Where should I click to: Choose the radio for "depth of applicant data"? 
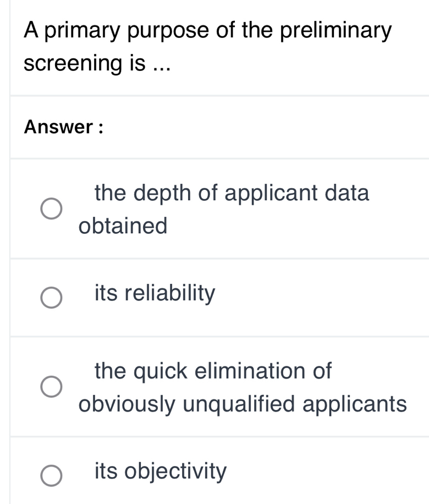tap(52, 209)
